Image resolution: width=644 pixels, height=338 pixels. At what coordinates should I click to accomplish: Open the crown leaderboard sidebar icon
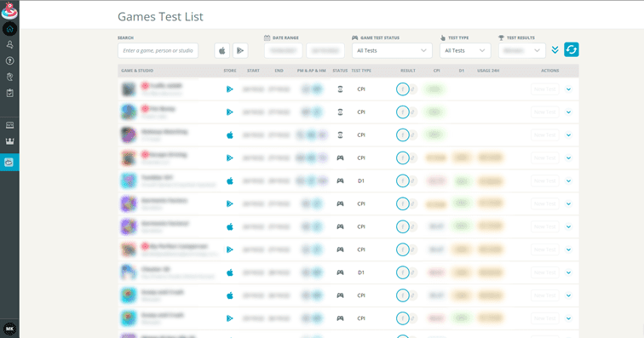tap(9, 140)
